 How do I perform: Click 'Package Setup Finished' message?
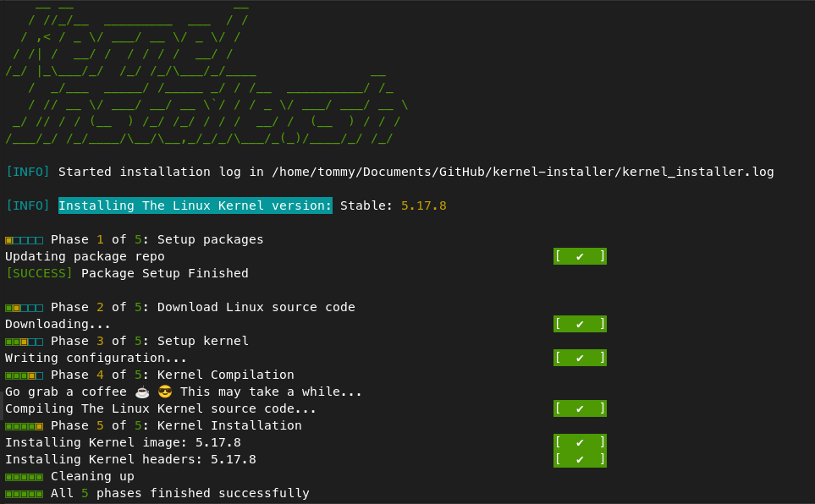pyautogui.click(x=165, y=273)
